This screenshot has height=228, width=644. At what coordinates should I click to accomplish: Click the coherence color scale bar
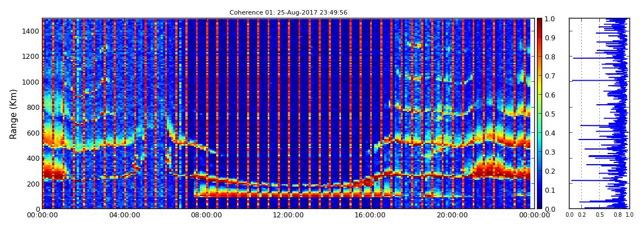point(539,113)
